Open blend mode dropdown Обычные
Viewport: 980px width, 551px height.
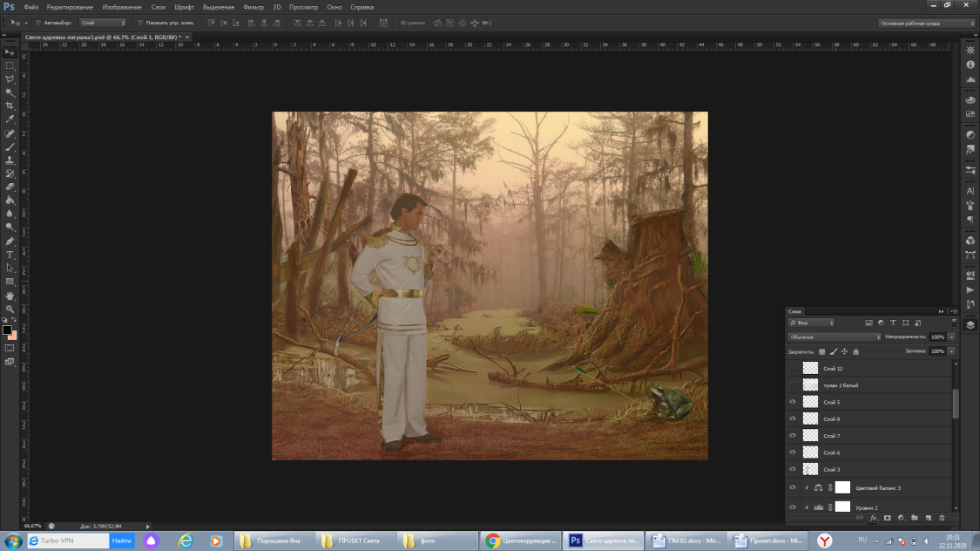pos(835,337)
